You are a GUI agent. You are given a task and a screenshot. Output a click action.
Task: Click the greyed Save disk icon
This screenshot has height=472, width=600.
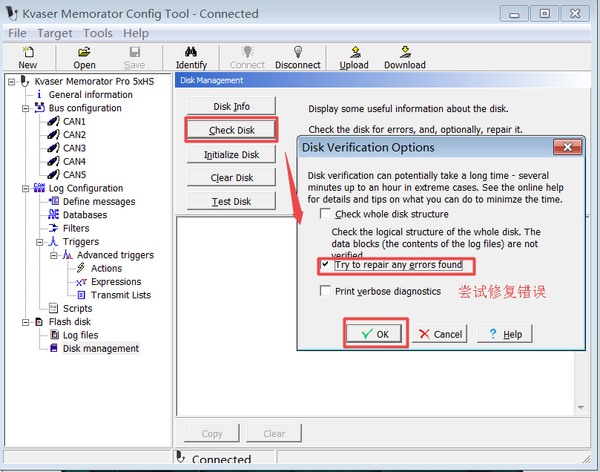[x=135, y=52]
